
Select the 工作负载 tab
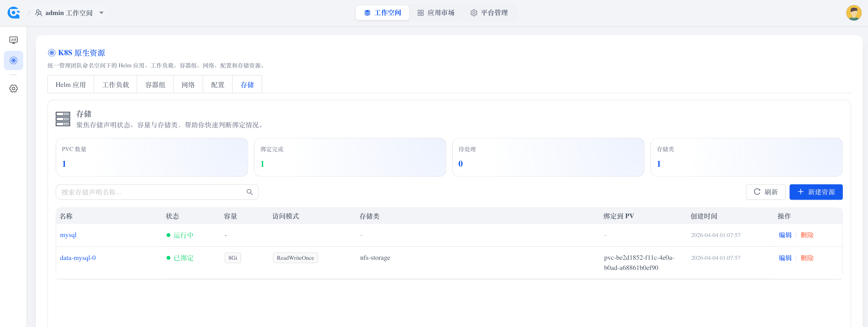[x=115, y=84]
